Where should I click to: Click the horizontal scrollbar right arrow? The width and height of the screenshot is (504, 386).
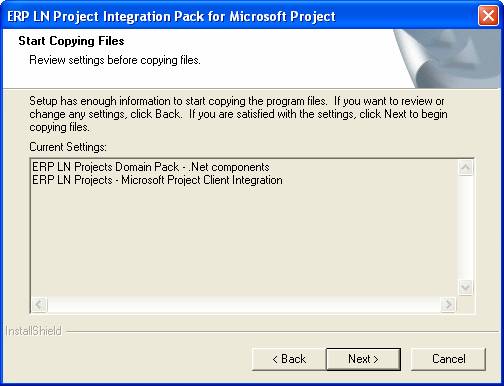[448, 304]
